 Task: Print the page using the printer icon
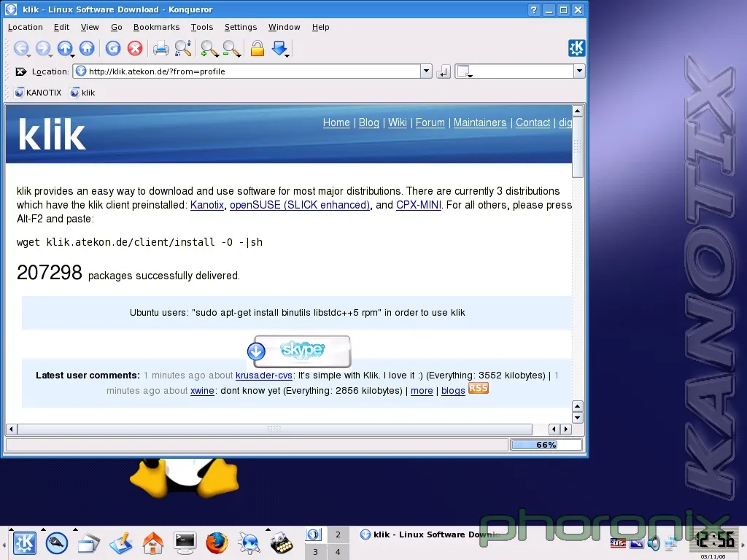160,48
